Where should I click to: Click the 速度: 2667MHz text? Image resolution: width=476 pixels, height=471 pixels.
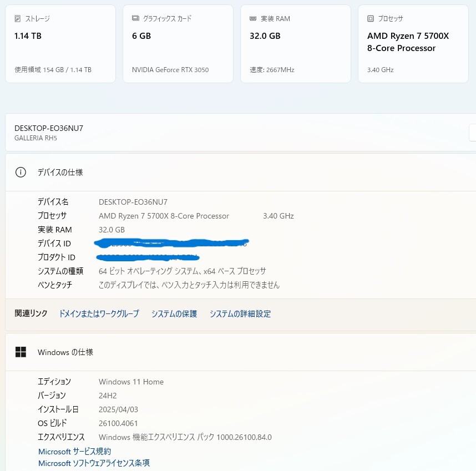tap(272, 70)
